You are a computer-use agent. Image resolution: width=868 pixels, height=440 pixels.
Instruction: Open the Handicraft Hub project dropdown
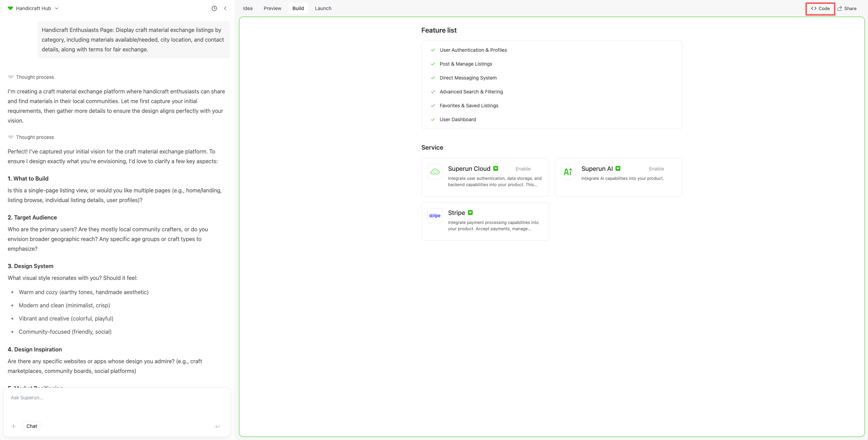pos(57,8)
